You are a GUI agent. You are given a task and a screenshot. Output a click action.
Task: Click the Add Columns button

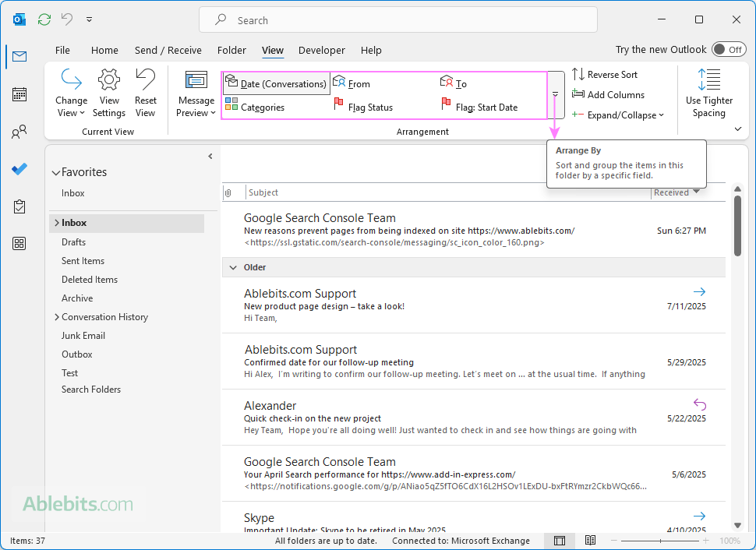[x=608, y=95]
